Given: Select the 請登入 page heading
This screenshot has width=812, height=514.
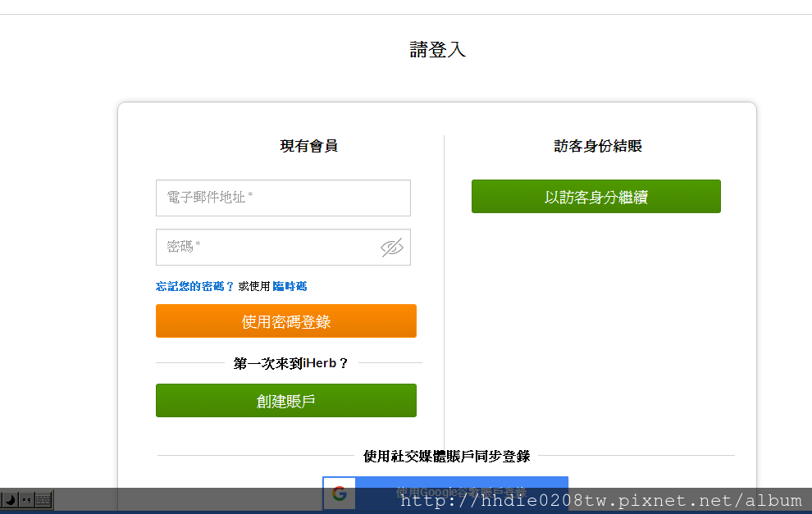Looking at the screenshot, I should click(438, 50).
